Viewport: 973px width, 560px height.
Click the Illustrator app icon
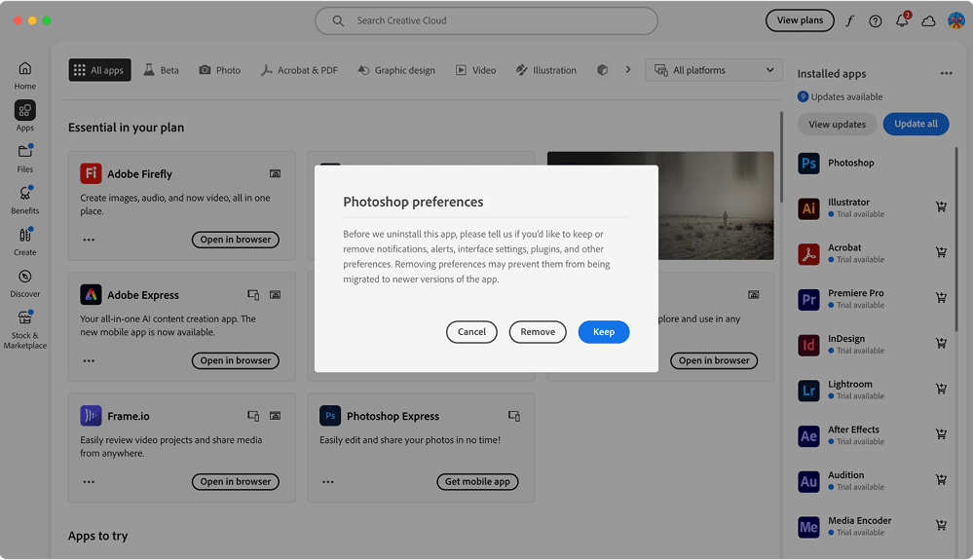(x=808, y=208)
